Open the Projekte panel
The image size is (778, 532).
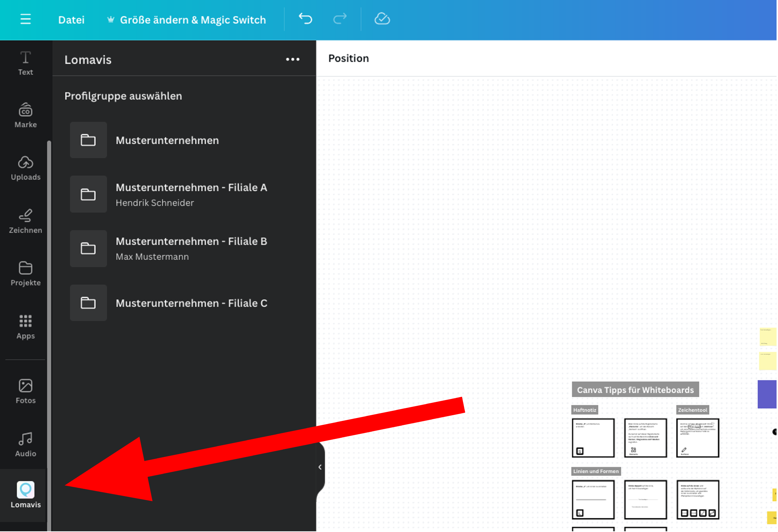click(26, 274)
